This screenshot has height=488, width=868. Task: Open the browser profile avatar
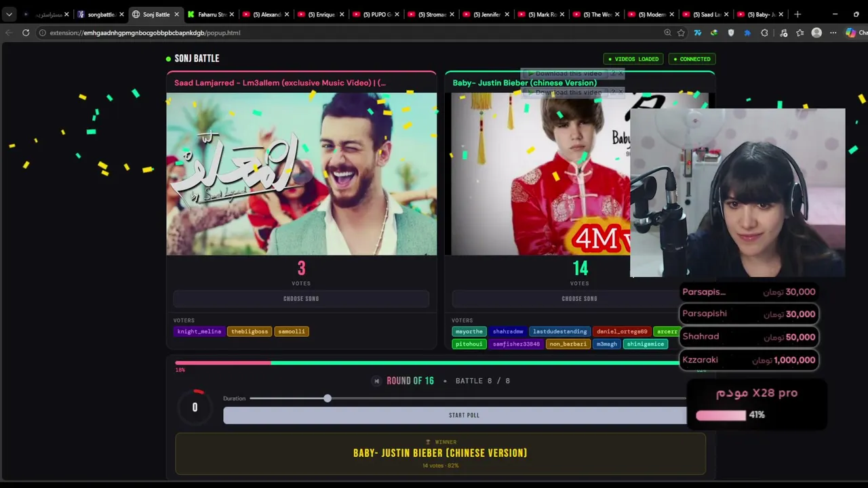tap(816, 33)
